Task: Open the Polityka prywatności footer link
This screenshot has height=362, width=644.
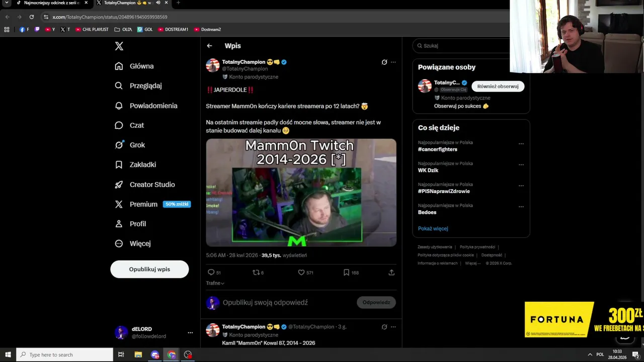Action: coord(477,247)
